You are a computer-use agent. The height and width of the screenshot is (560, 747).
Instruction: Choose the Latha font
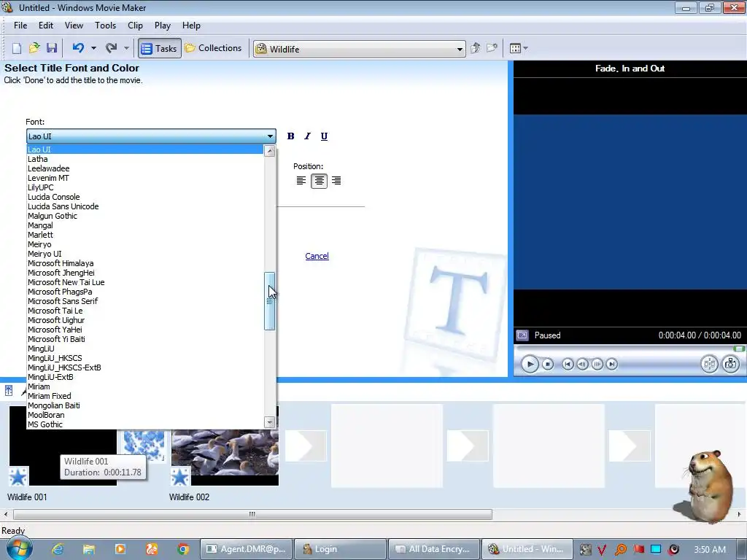(145, 159)
